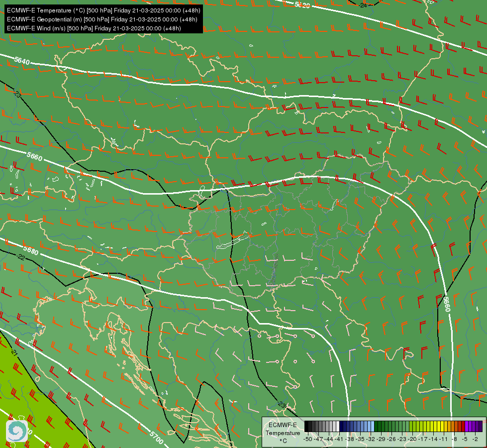This screenshot has height=448, width=487.
Task: Click the -32 legend tick label
Action: tap(371, 439)
